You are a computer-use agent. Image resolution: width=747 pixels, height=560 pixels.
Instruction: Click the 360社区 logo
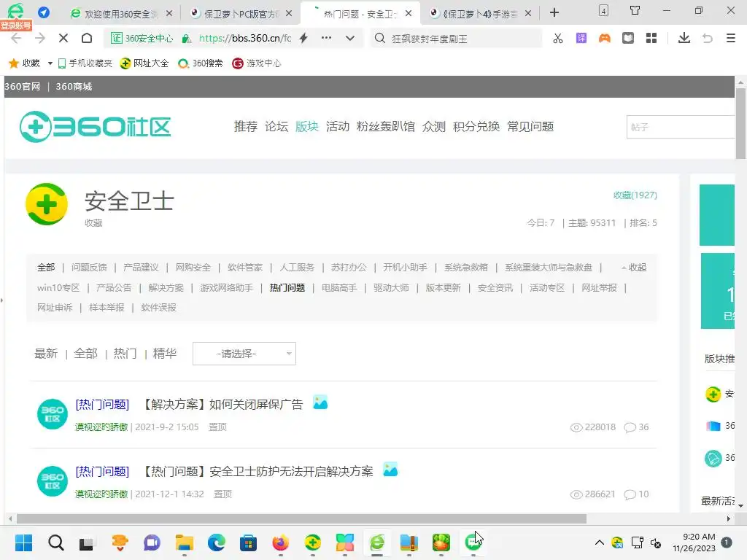[96, 127]
